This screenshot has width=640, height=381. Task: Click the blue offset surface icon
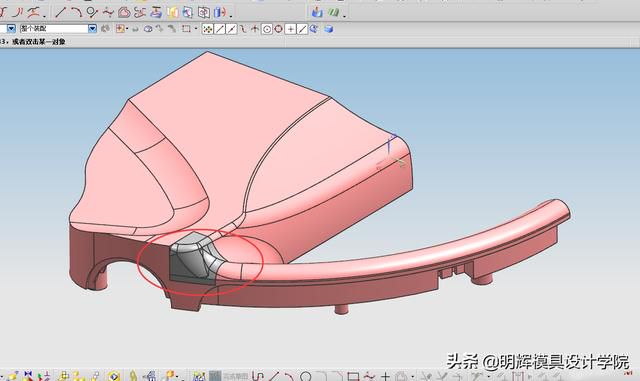187,13
